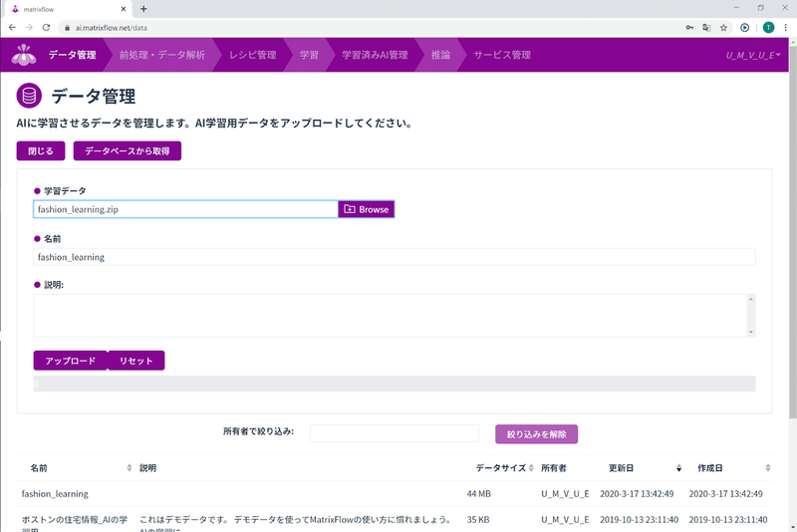Click the browser address bar URL
Image resolution: width=797 pixels, height=532 pixels.
[112, 28]
